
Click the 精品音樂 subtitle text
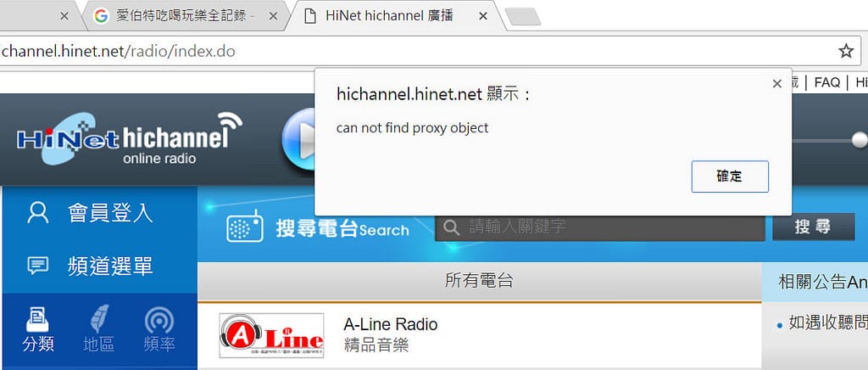pyautogui.click(x=376, y=346)
